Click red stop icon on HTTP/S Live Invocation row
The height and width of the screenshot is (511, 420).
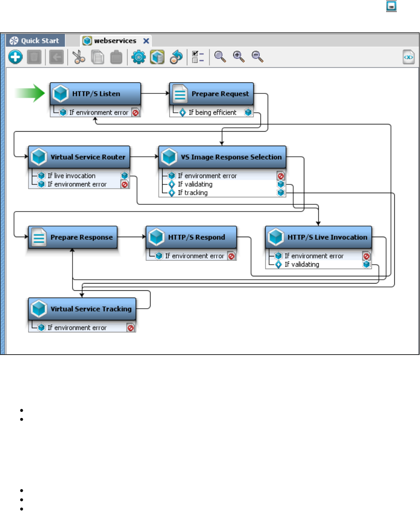pos(366,256)
